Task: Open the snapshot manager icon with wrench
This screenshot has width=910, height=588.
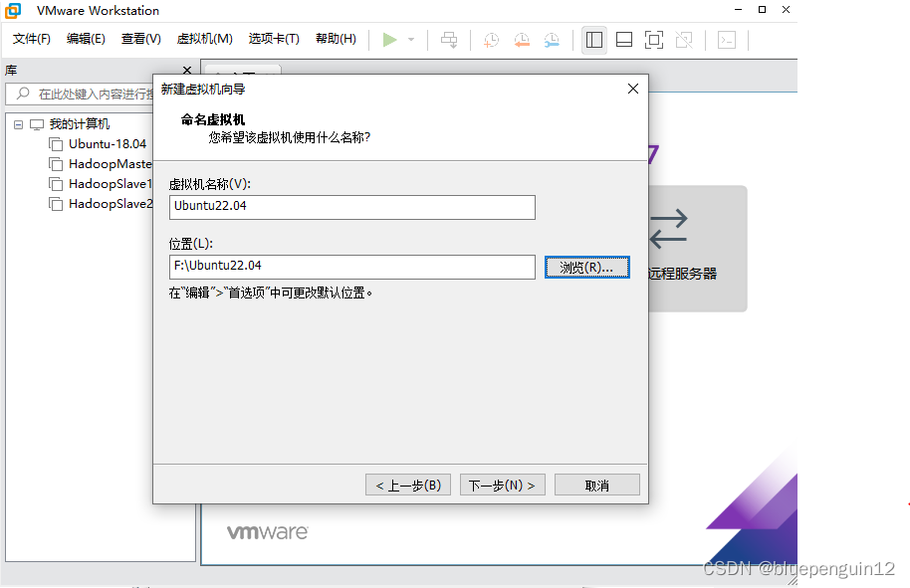Action: [552, 40]
